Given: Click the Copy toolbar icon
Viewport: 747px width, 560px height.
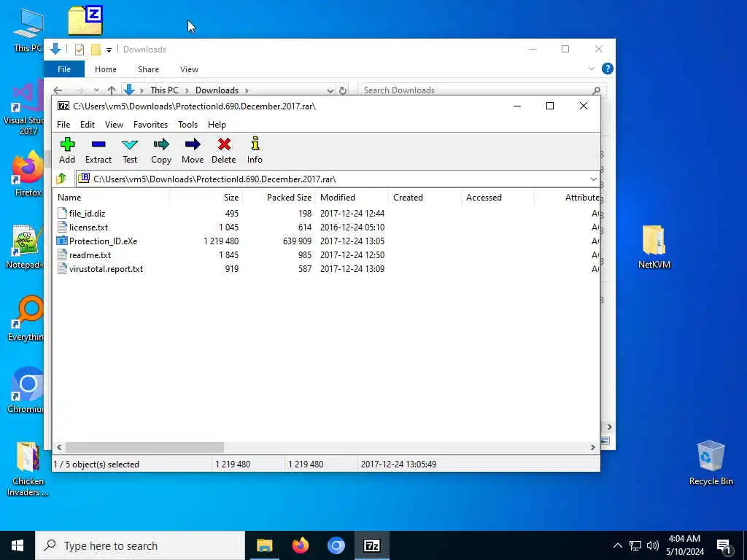Looking at the screenshot, I should coord(161,150).
